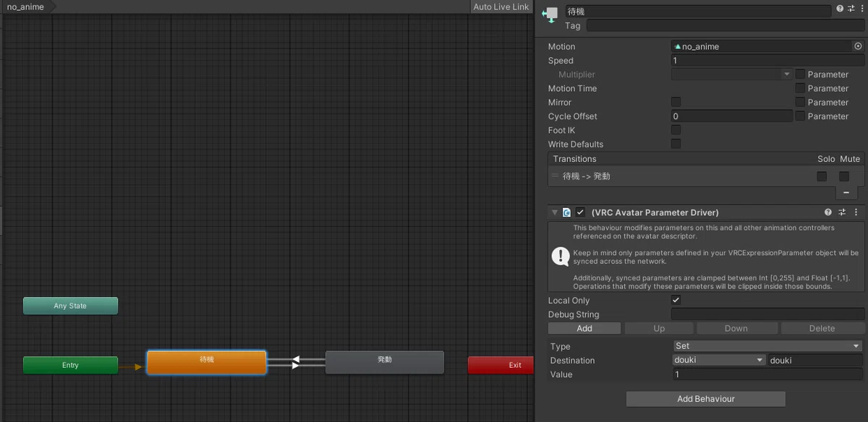Open the object picker for Motion field
The width and height of the screenshot is (868, 422).
pos(858,46)
